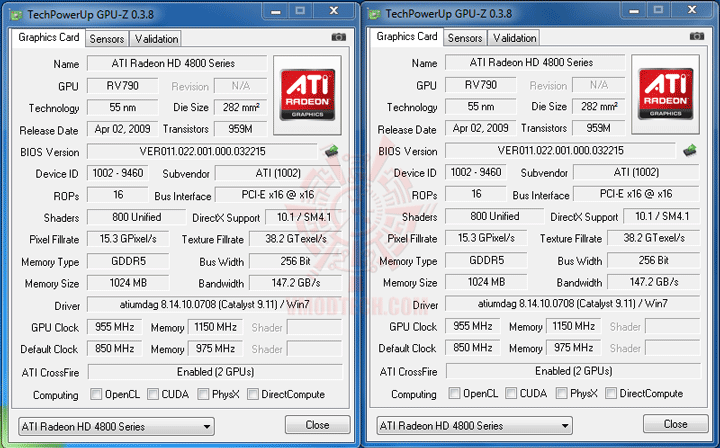This screenshot has width=720, height=448.
Task: Toggle CUDA checkbox in left window
Action: tap(153, 394)
